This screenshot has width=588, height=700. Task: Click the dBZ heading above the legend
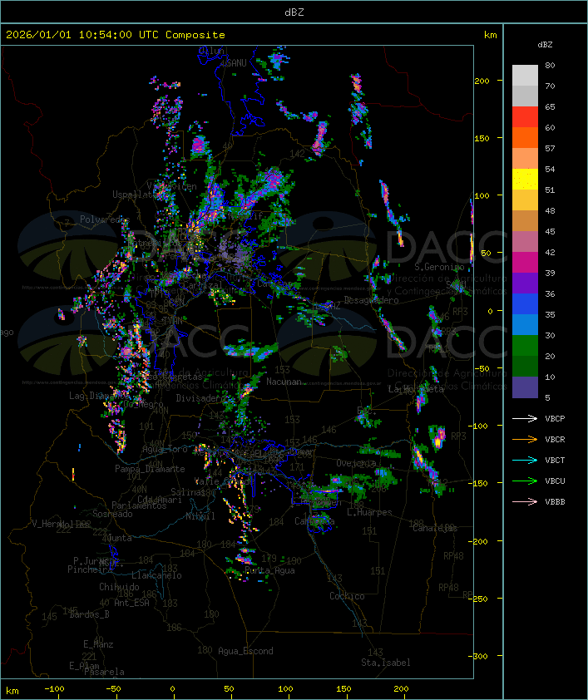tap(545, 45)
